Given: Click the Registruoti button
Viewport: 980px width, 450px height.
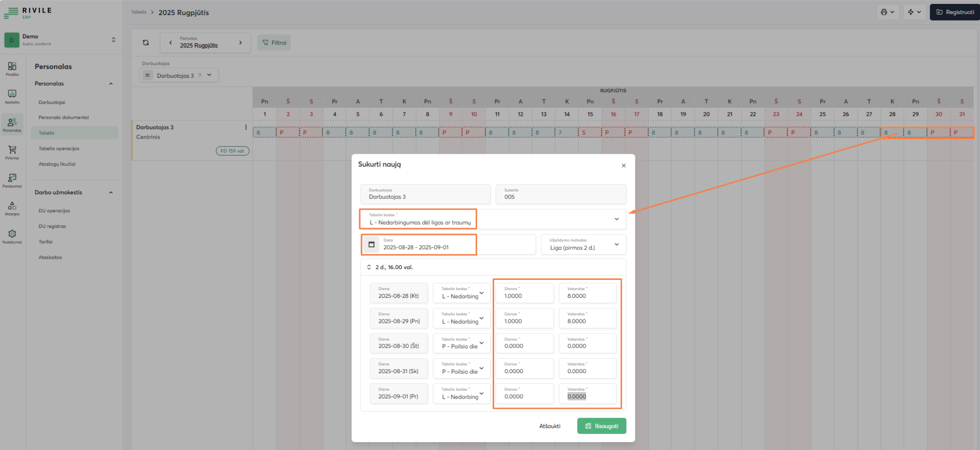Looking at the screenshot, I should coord(955,12).
